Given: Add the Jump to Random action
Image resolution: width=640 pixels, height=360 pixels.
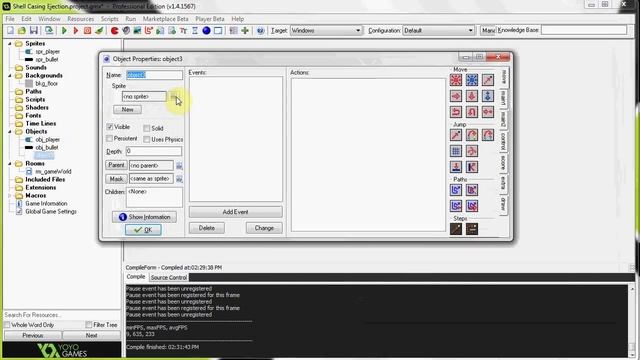Looking at the screenshot, I should pos(488,135).
